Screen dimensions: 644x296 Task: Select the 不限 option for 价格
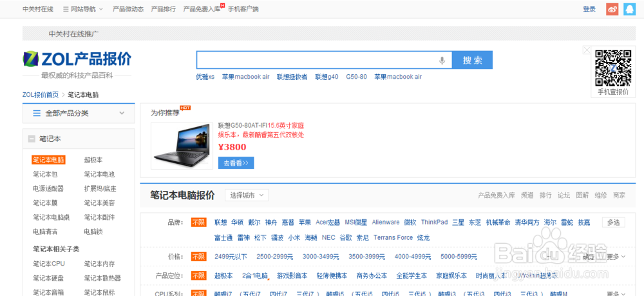[x=199, y=257]
